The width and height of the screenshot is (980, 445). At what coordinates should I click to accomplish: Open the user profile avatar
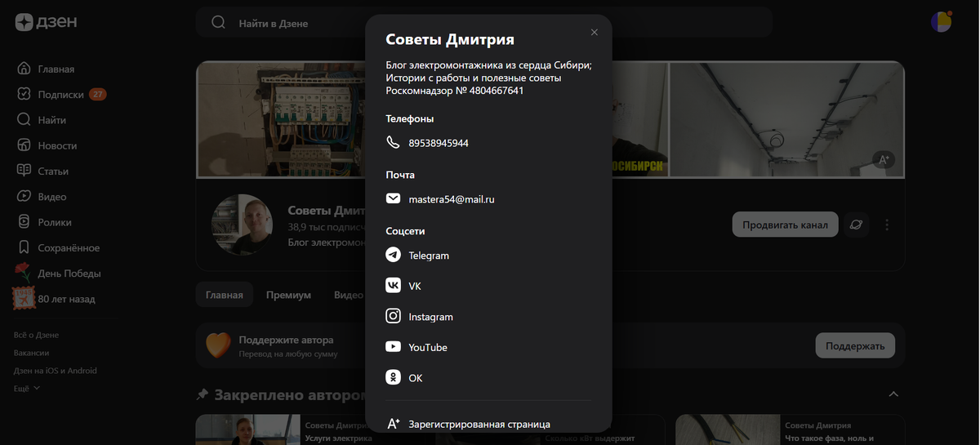[x=942, y=22]
